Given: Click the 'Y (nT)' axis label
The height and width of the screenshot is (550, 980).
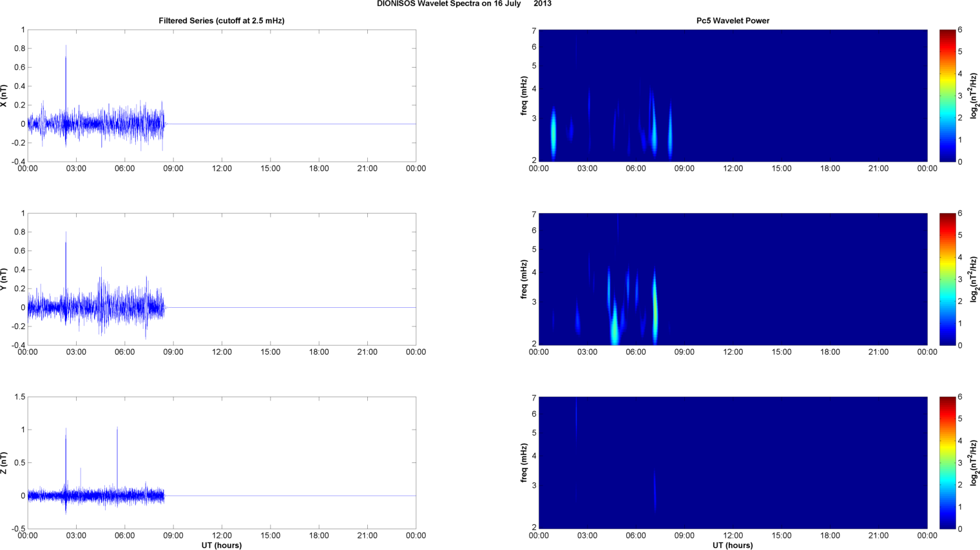Looking at the screenshot, I should [4, 280].
